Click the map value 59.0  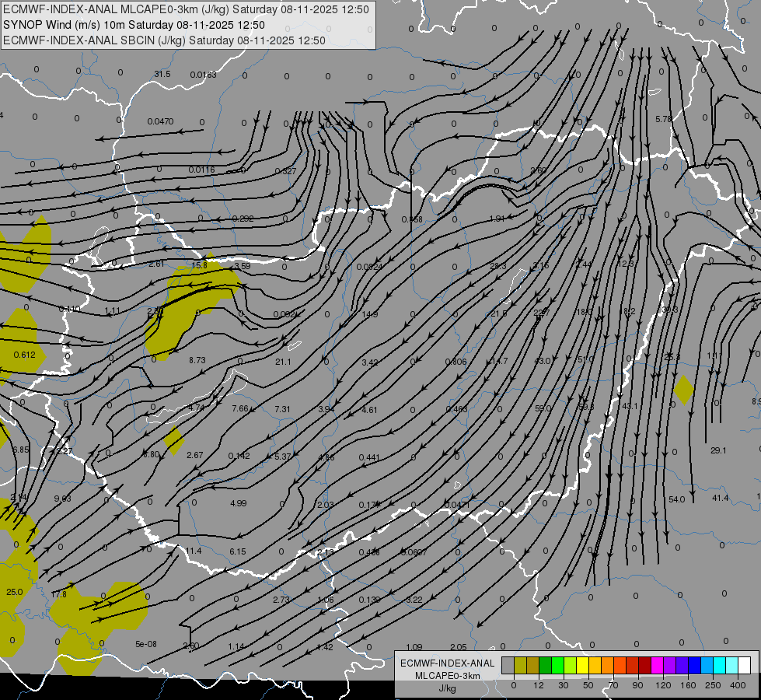point(543,408)
